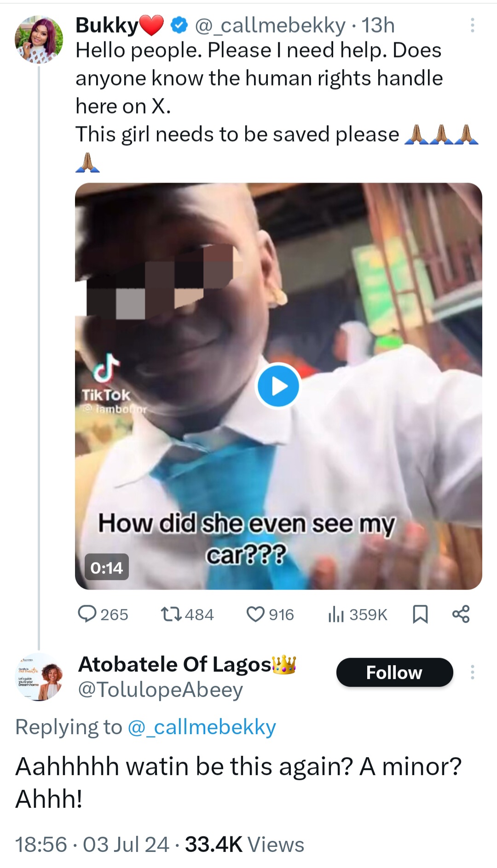Open Bukky's profile picture
This screenshot has height=868, width=497.
(x=39, y=39)
